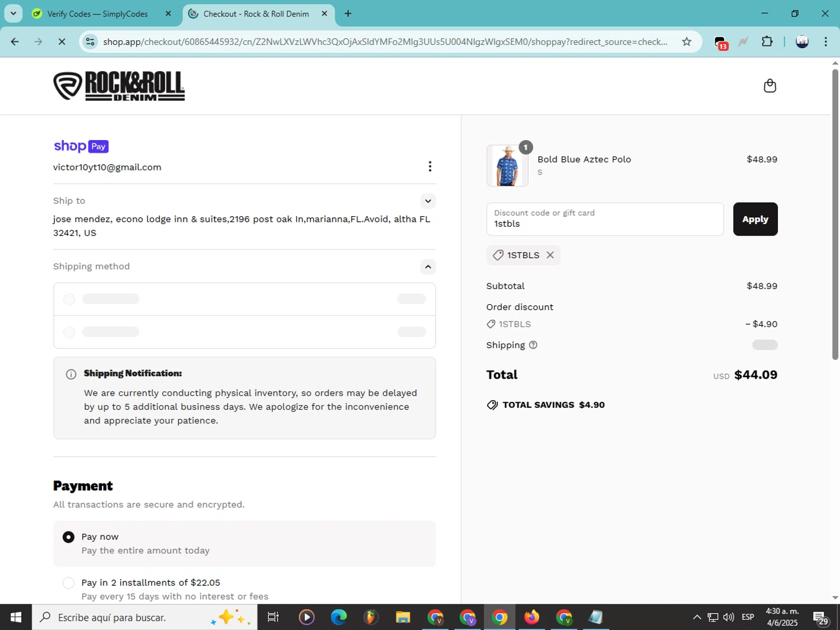Open the three-dot account options menu
840x630 pixels.
(430, 166)
